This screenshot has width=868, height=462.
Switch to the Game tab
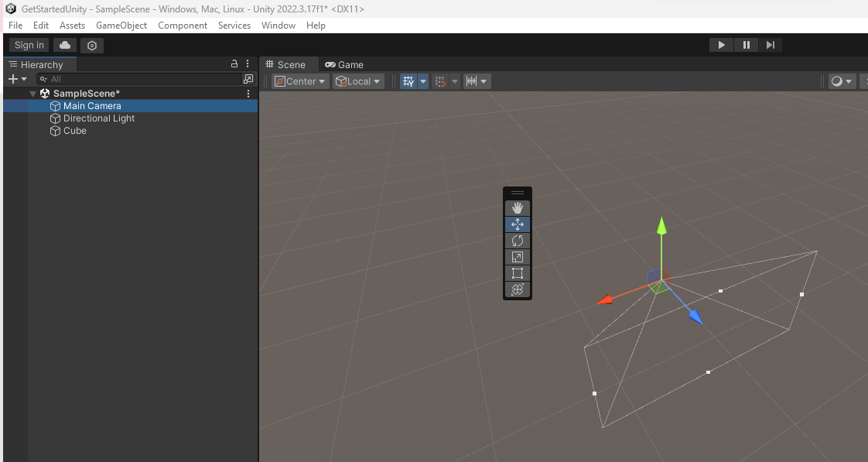344,64
